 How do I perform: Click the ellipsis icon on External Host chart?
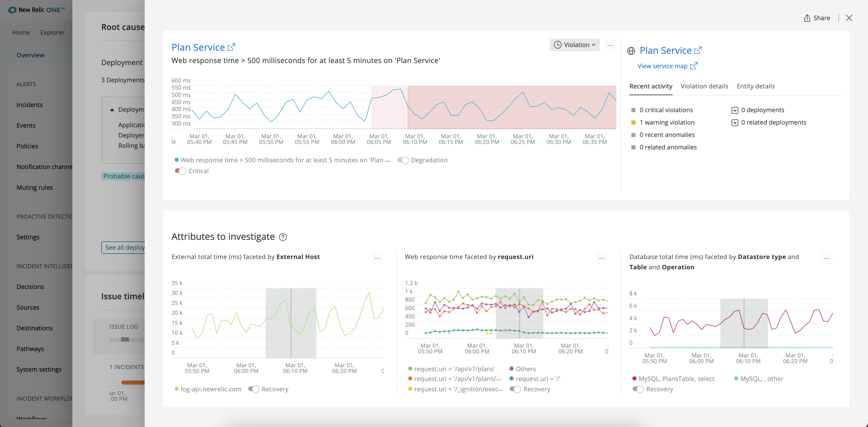pos(378,258)
